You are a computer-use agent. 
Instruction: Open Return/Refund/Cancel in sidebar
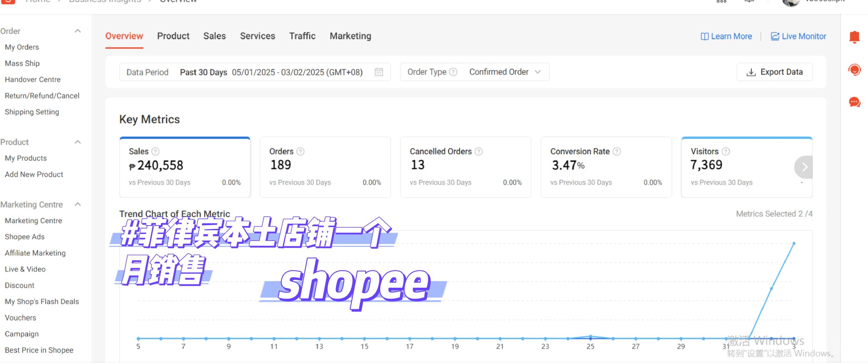coord(42,96)
